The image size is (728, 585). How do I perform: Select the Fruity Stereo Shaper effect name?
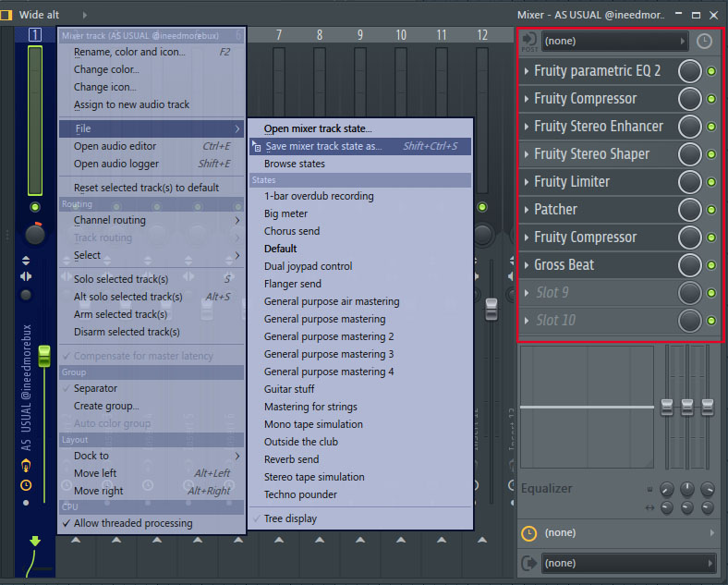591,154
